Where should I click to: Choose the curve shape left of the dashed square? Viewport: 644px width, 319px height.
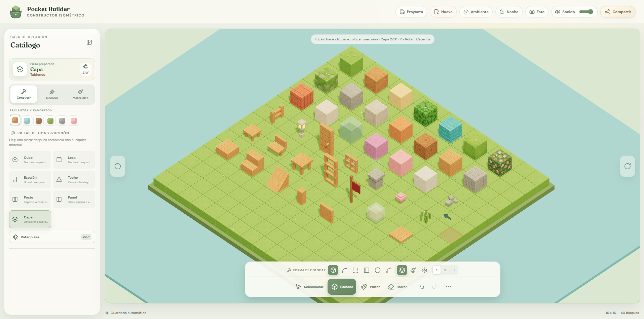pos(344,270)
